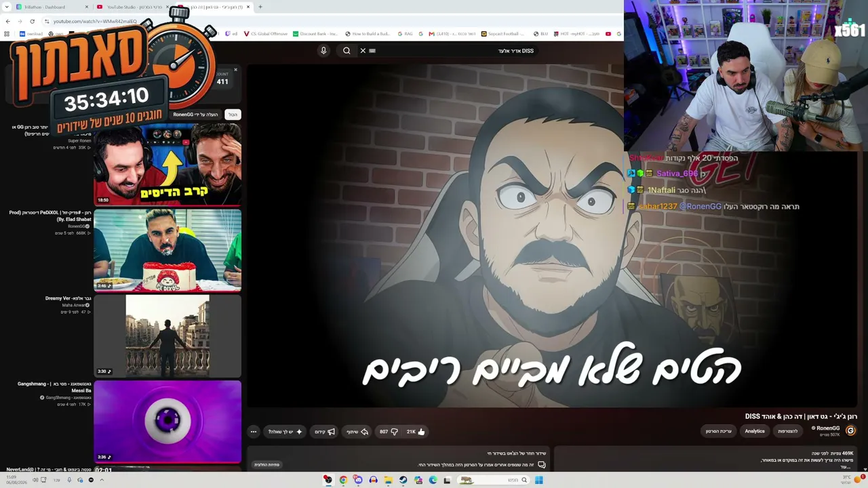Click the megaphone promote button
Screen dimensions: 868x488
click(x=325, y=432)
